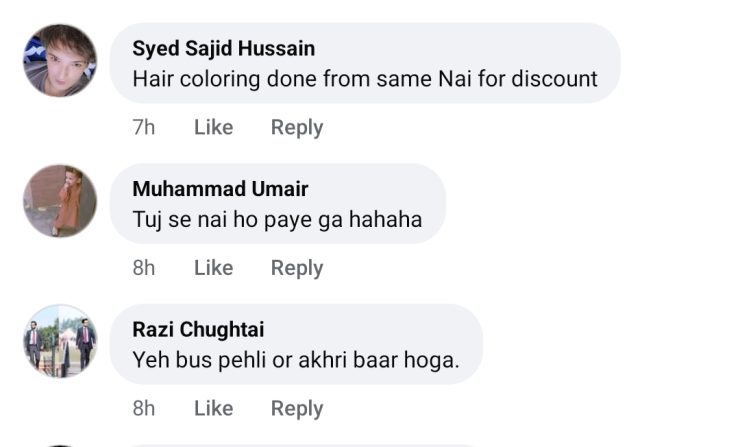
Task: Open Syed Sajid Hussain's profile picture
Action: click(x=60, y=60)
